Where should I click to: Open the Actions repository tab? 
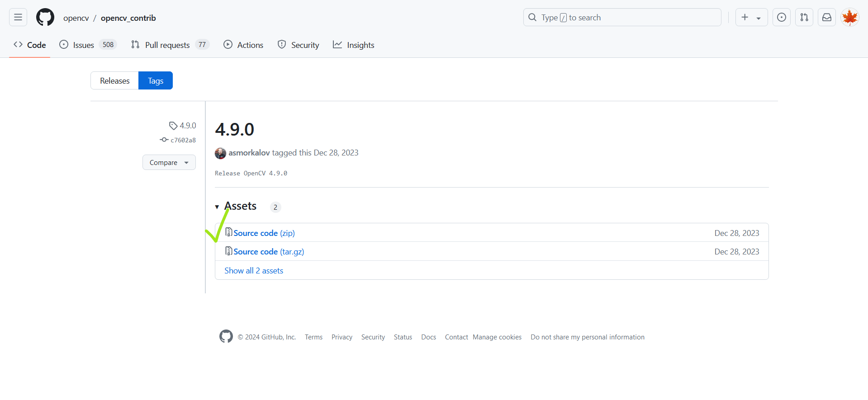(x=243, y=45)
